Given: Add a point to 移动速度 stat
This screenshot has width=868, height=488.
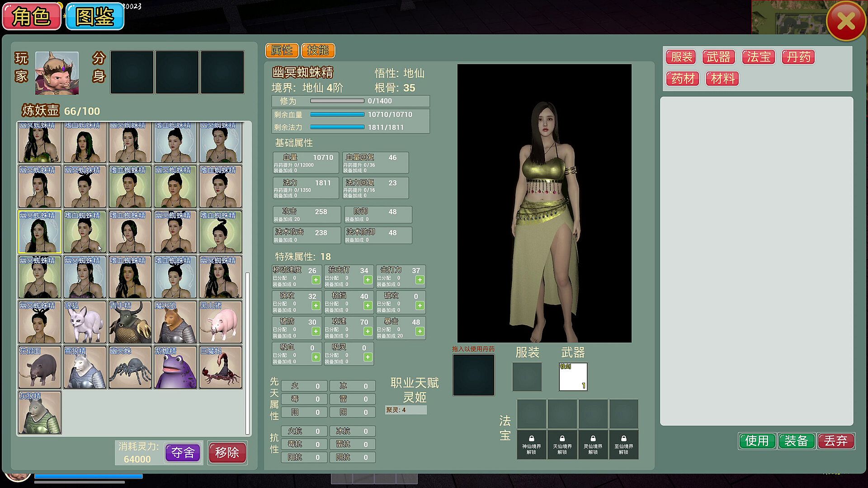Looking at the screenshot, I should point(316,280).
